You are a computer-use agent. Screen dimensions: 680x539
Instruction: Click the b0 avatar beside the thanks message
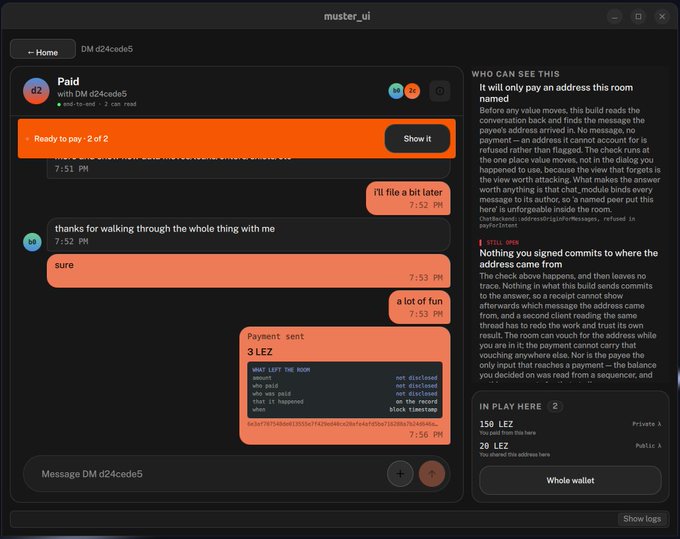(x=32, y=242)
